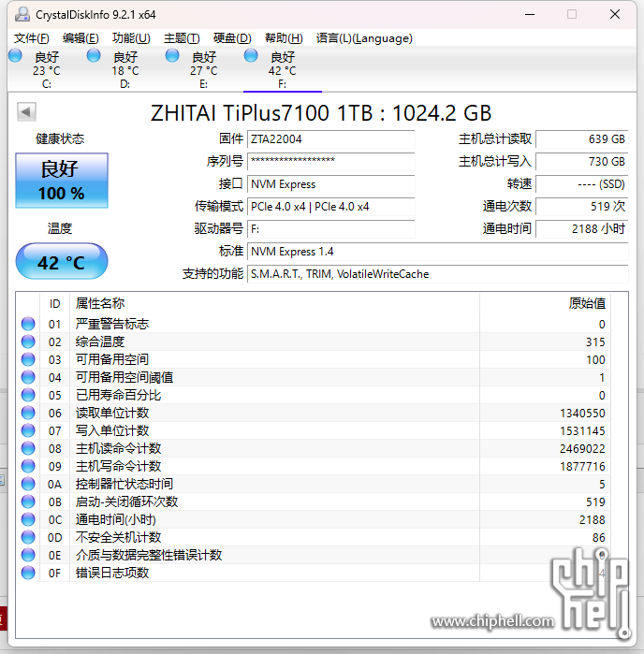Click the rotation rate ---- (SSD) value
The image size is (644, 654).
(582, 184)
